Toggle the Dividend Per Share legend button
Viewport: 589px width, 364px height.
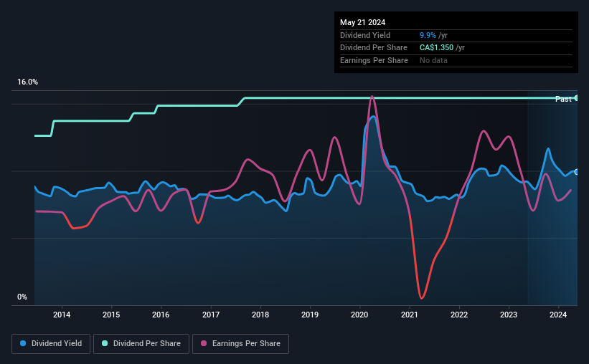141,344
